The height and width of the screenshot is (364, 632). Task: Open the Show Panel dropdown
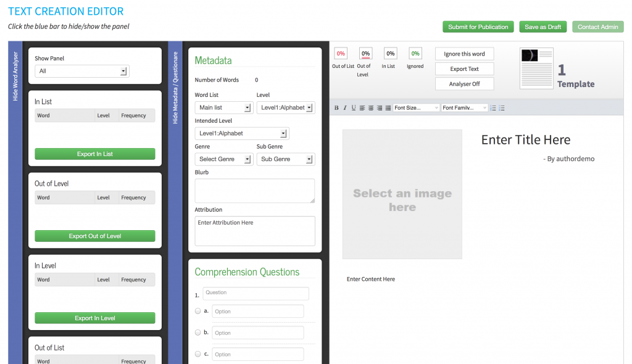pos(81,71)
